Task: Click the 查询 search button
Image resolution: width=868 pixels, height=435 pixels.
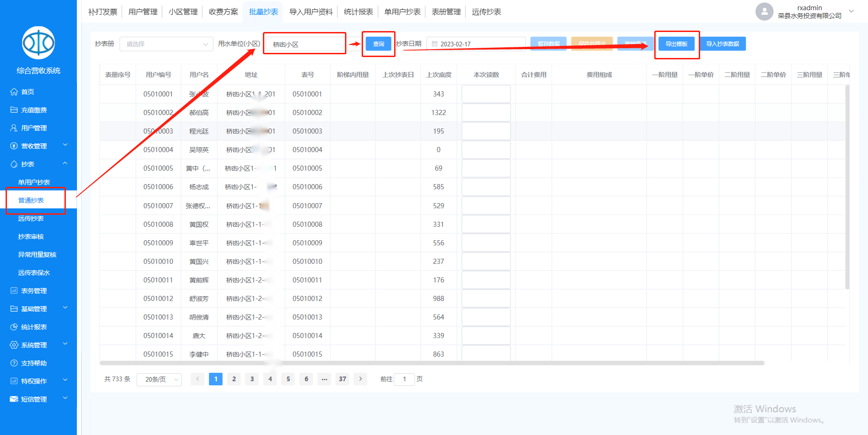Action: point(379,44)
